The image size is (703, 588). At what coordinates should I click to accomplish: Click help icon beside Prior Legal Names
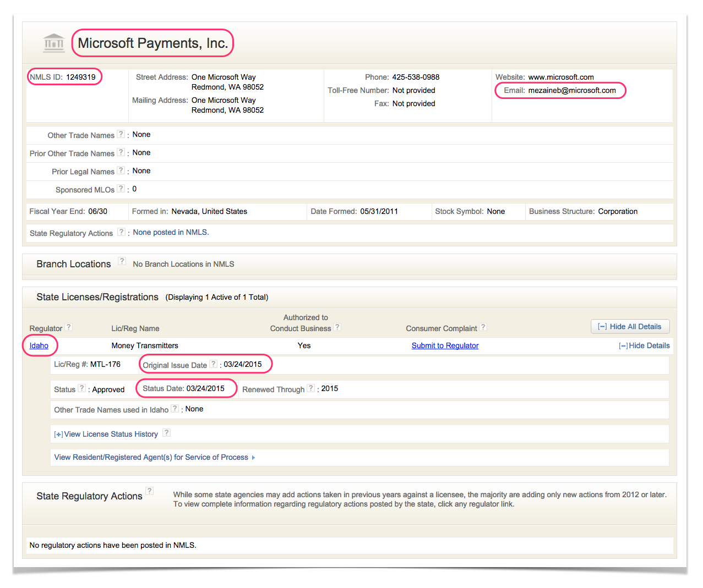[121, 171]
